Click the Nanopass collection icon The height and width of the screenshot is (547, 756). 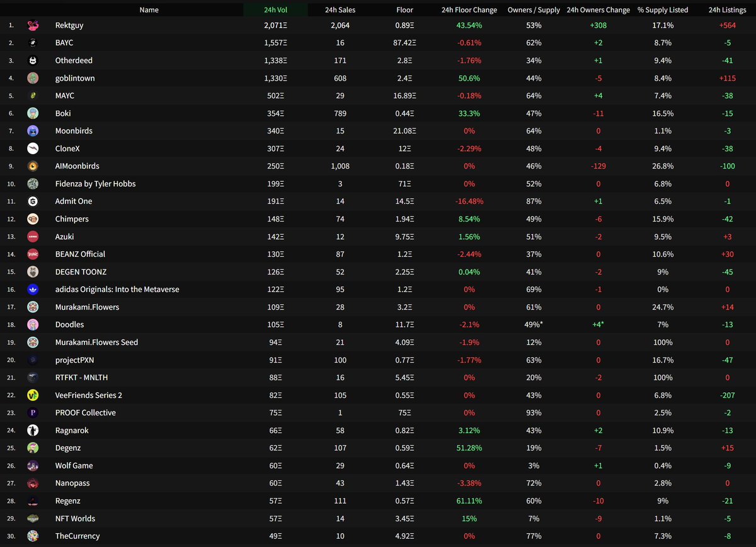pos(33,483)
